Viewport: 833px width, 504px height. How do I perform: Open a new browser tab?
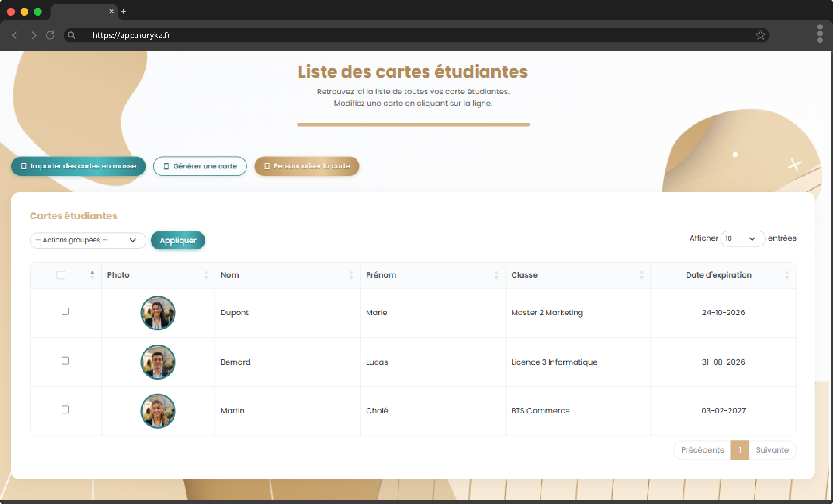point(124,11)
